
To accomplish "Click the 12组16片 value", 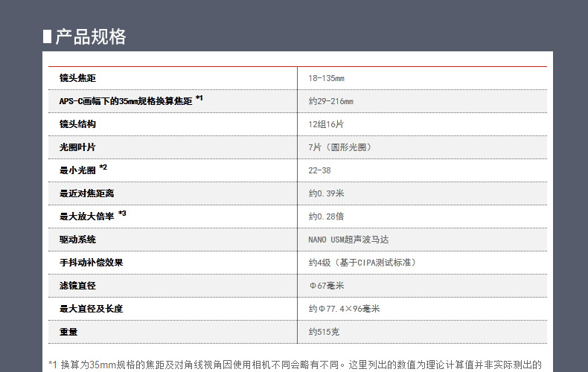I will pyautogui.click(x=326, y=124).
